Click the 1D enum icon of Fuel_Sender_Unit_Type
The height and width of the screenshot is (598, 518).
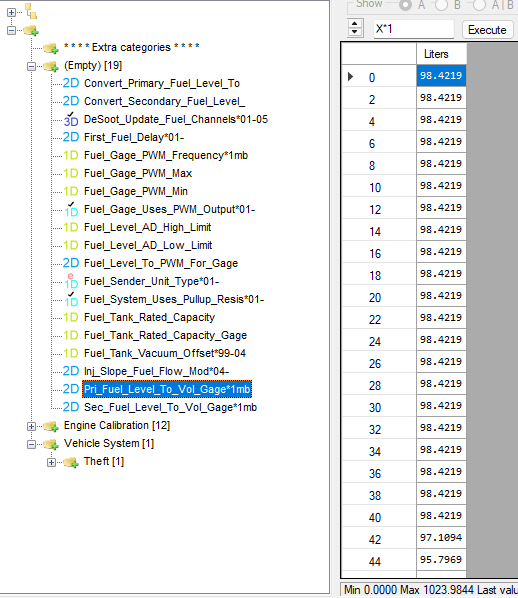pyautogui.click(x=71, y=281)
